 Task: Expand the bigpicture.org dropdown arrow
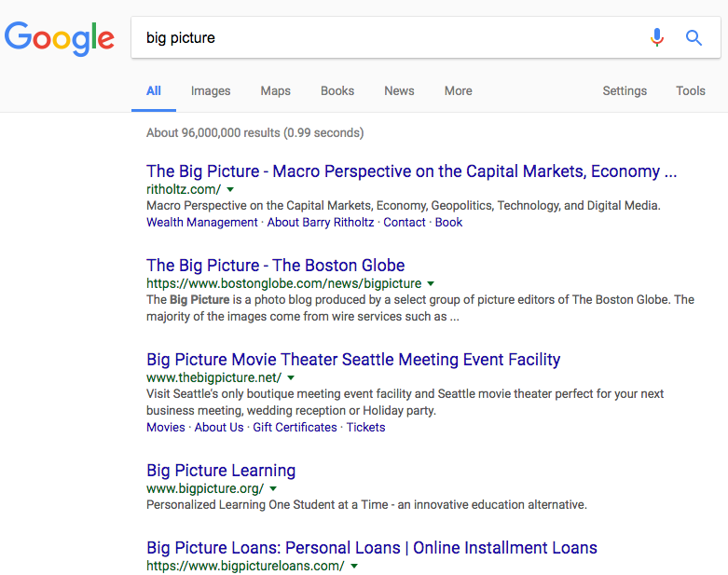tap(273, 488)
